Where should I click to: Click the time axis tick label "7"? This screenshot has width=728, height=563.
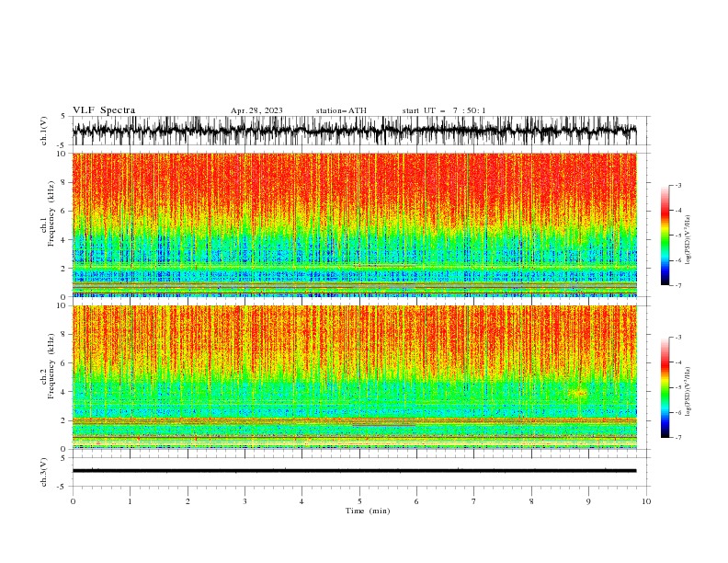pos(474,501)
